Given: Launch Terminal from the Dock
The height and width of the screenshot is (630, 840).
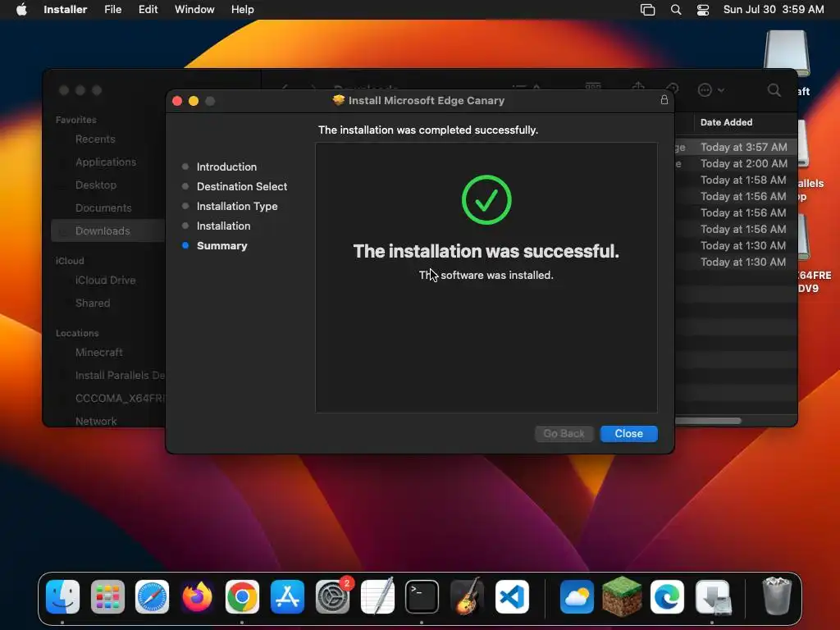Looking at the screenshot, I should [422, 596].
